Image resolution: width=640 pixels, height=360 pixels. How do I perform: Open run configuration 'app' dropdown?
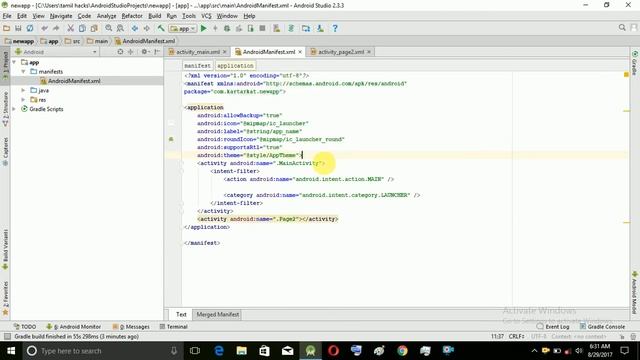pyautogui.click(x=183, y=29)
